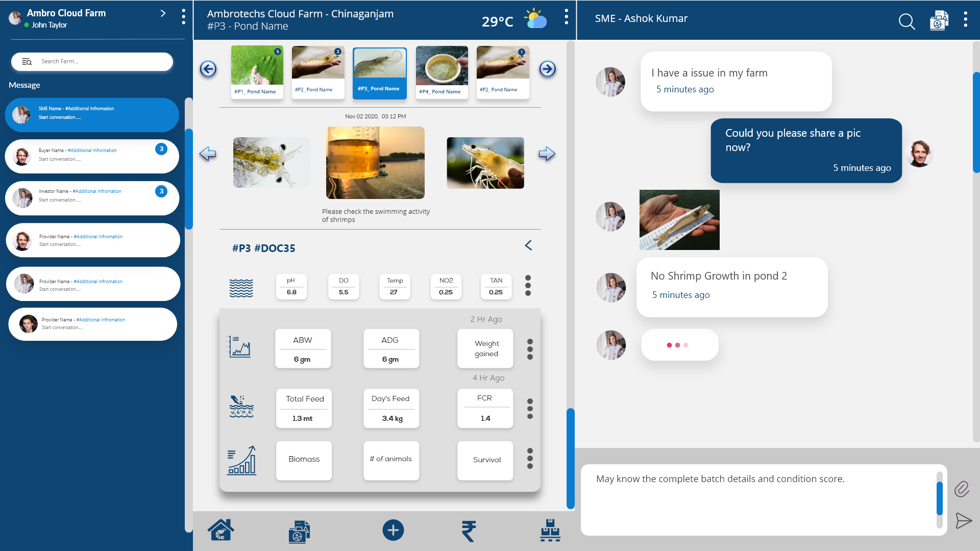Send the message with arrow icon

(x=963, y=521)
